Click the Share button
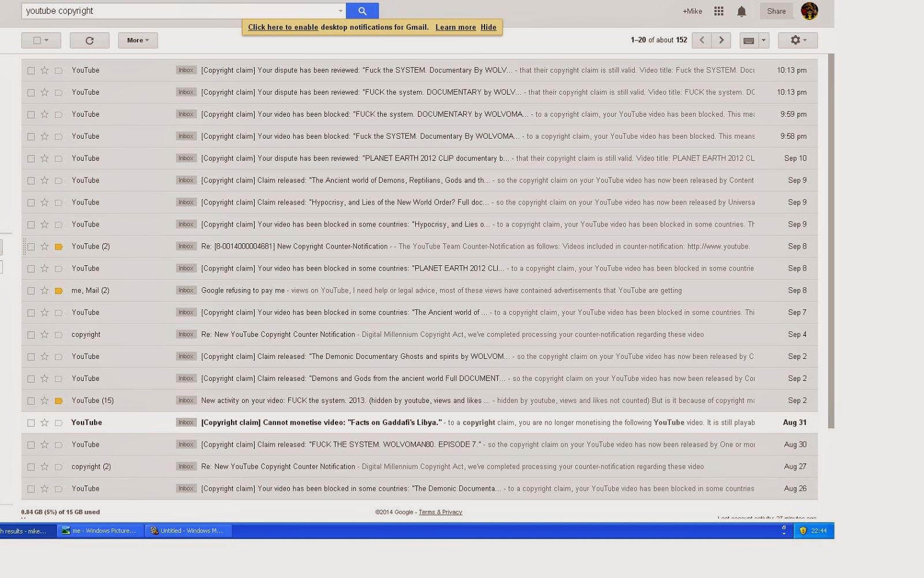Screen dimensions: 924x578 pos(776,11)
